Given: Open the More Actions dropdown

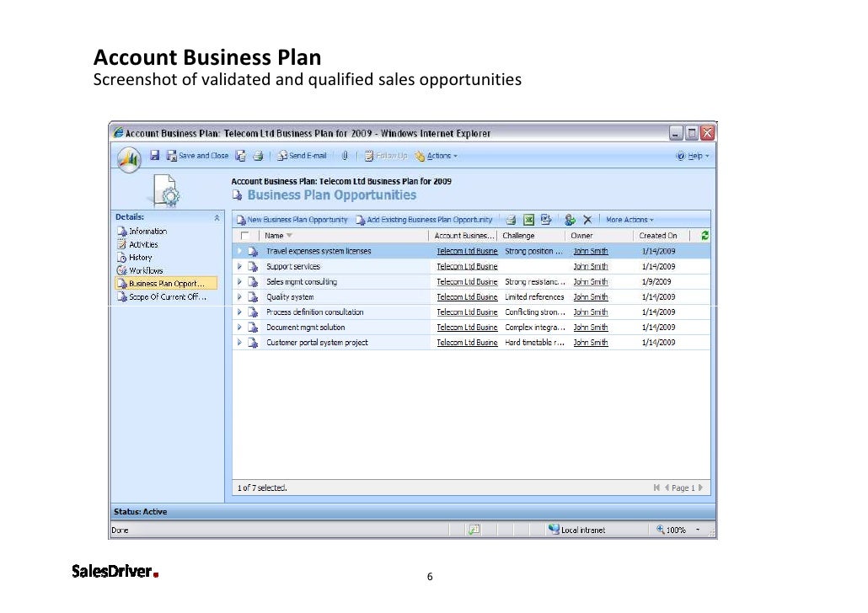Looking at the screenshot, I should 630,220.
